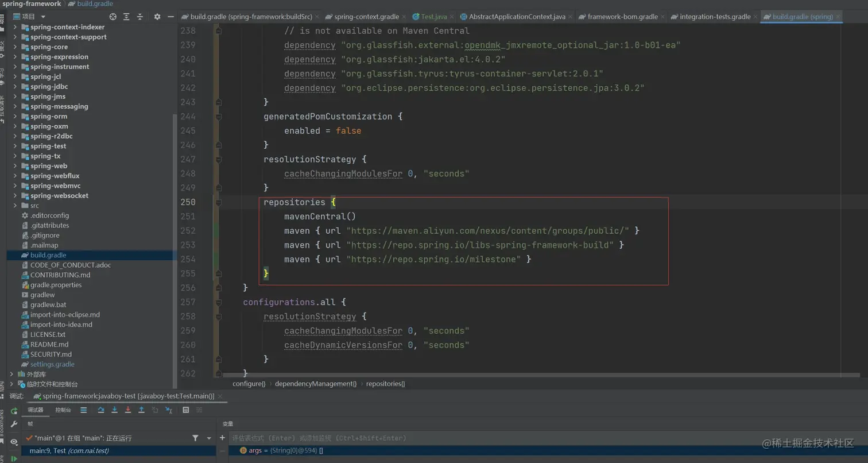Expand the spring-orm module

pyautogui.click(x=15, y=117)
